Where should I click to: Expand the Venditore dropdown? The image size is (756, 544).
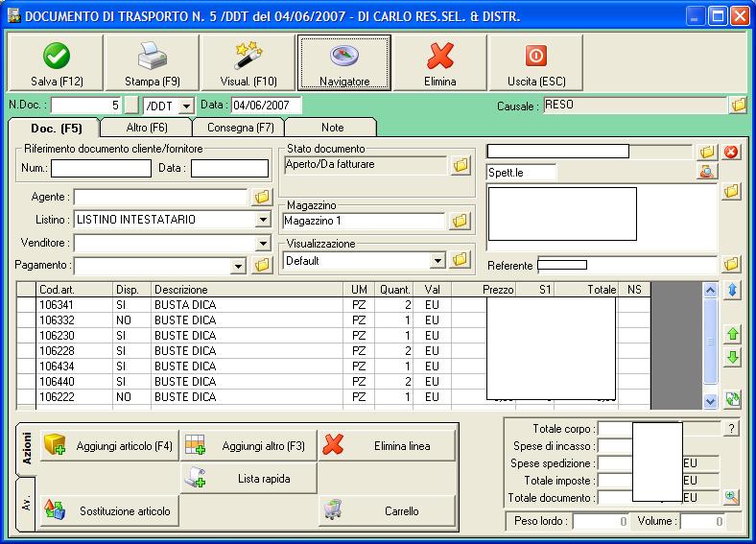(x=263, y=243)
